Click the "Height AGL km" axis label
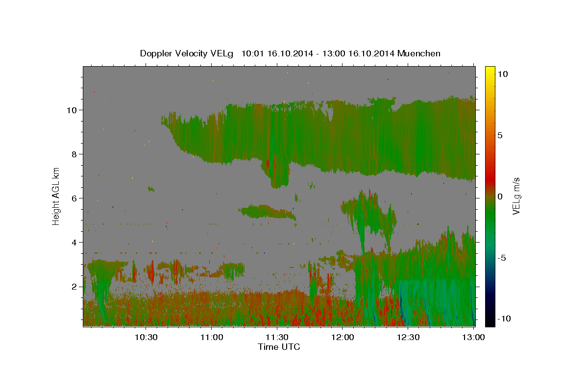The image size is (588, 392). click(56, 196)
